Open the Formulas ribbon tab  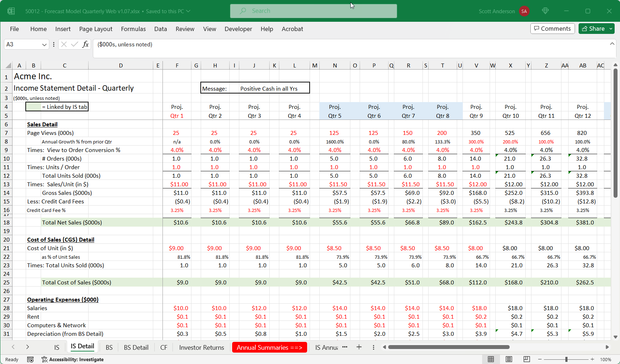coord(133,29)
